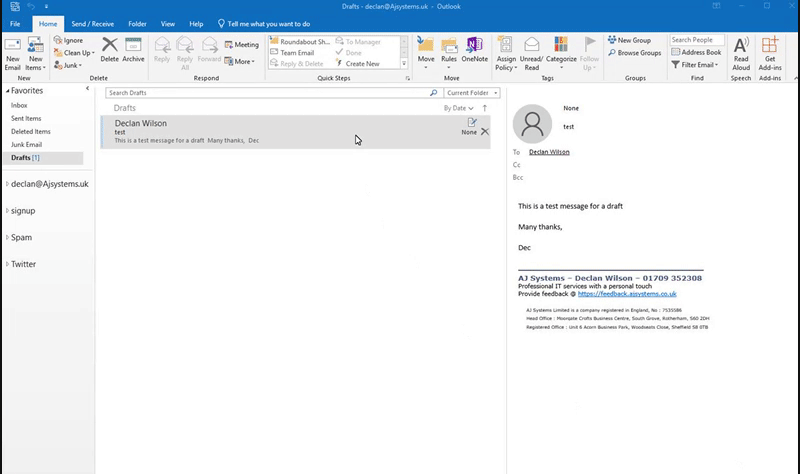Expand the Twitter folder group
Viewport: 800px width, 474px height.
7,264
